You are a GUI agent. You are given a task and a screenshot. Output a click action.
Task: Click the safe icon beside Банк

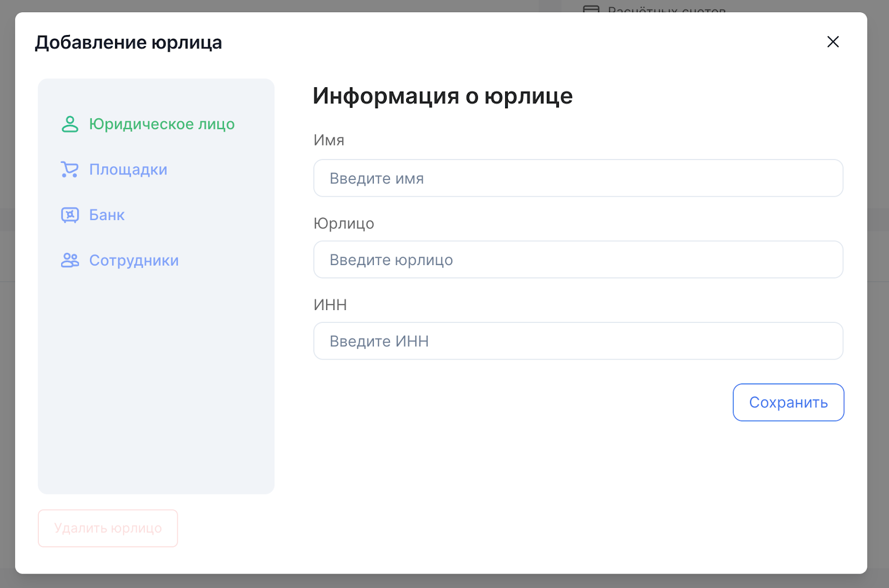pyautogui.click(x=70, y=215)
